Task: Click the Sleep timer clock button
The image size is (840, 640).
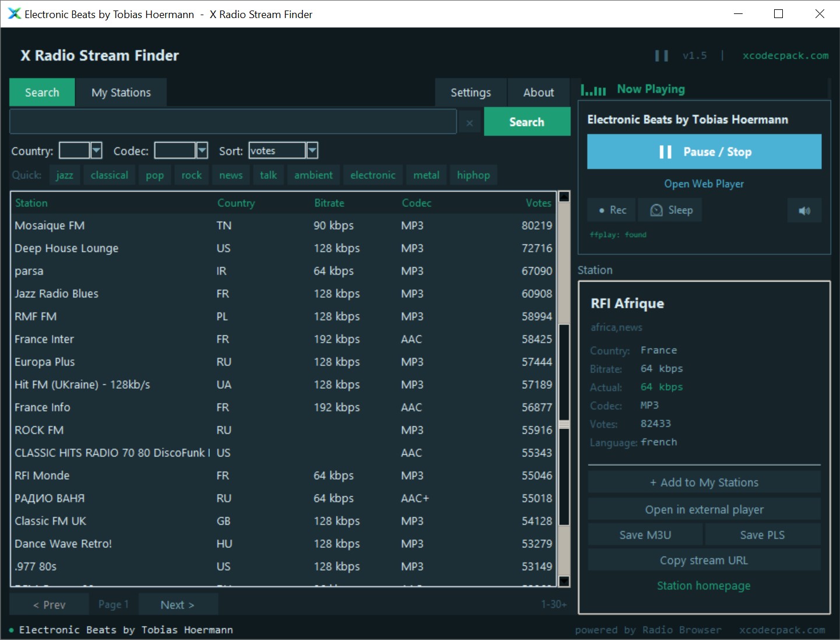Action: (x=670, y=210)
